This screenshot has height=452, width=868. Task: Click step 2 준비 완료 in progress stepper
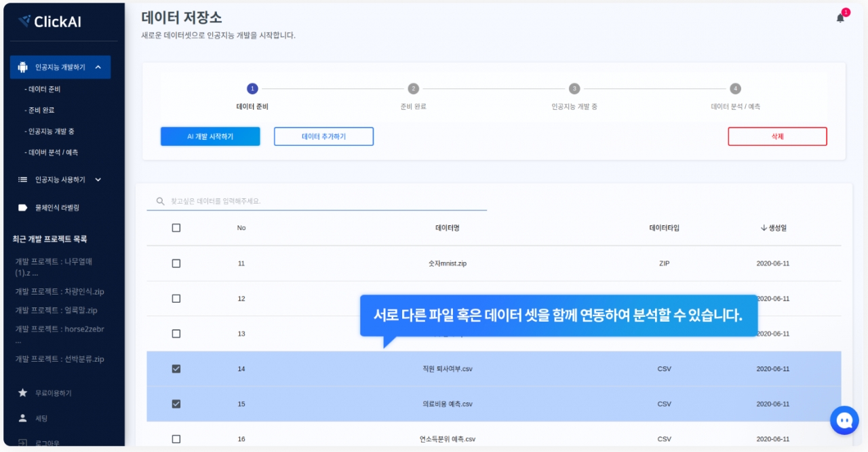[413, 89]
